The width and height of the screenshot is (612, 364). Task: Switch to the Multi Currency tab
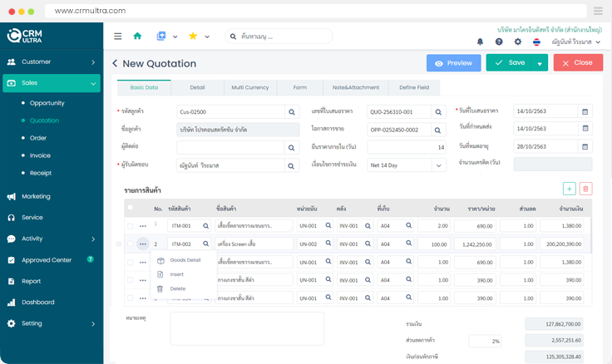tap(250, 88)
